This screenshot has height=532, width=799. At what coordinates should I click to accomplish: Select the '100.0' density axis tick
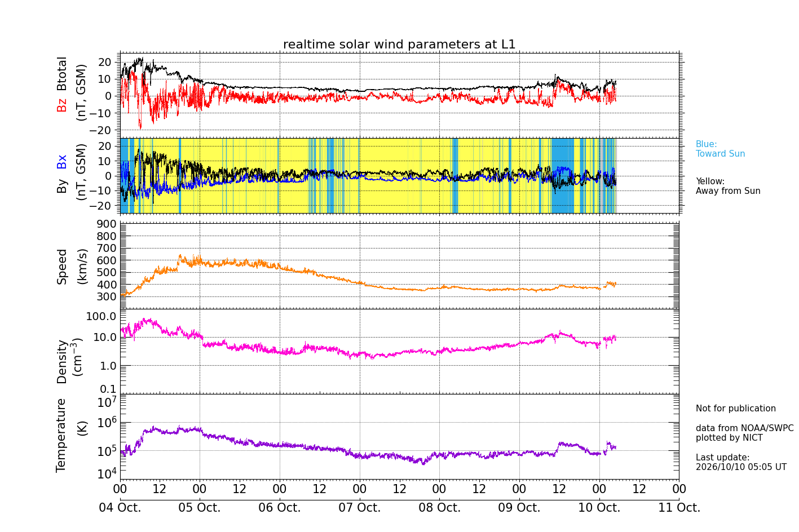[x=101, y=316]
